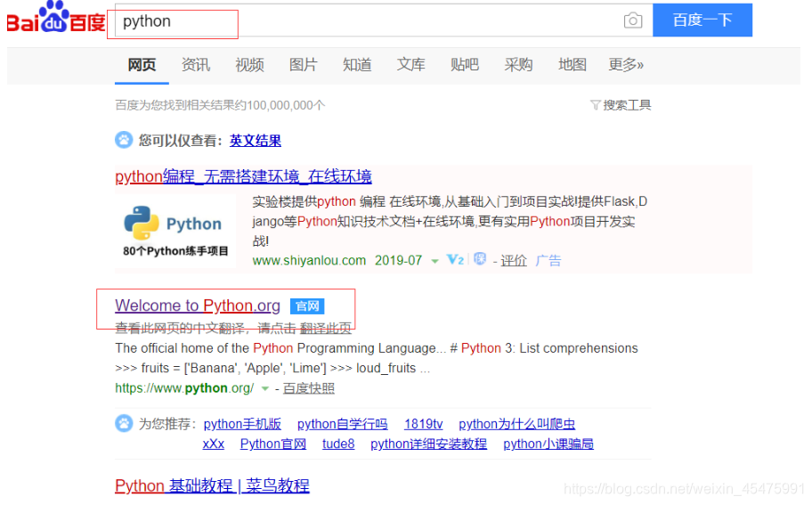Image resolution: width=812 pixels, height=505 pixels.
Task: Click suggested search Python官网
Action: (x=273, y=444)
